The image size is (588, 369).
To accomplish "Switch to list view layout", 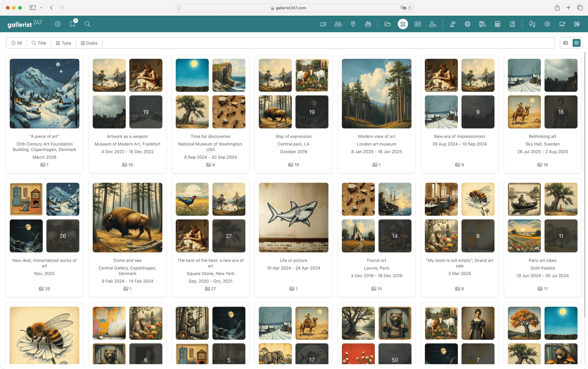I will click(565, 43).
